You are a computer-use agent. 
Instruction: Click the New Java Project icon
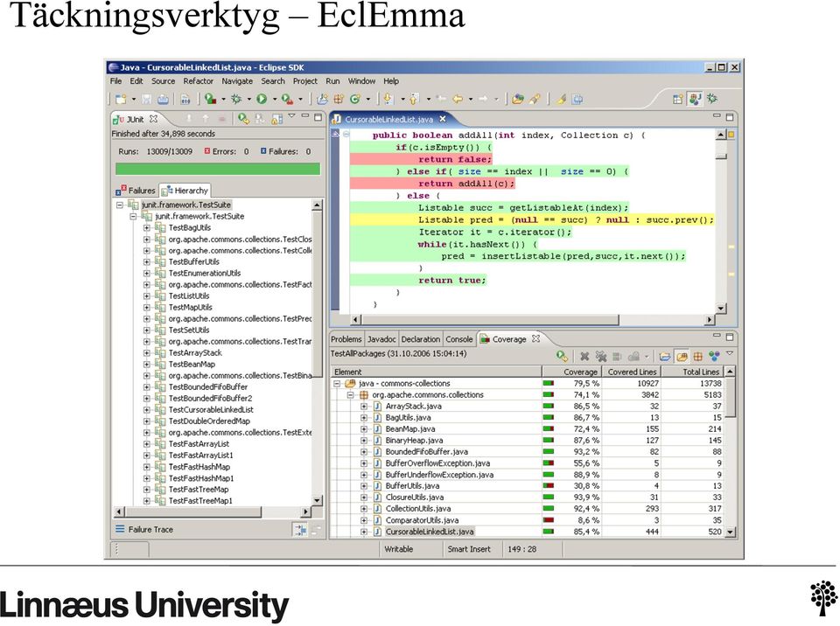pyautogui.click(x=322, y=99)
